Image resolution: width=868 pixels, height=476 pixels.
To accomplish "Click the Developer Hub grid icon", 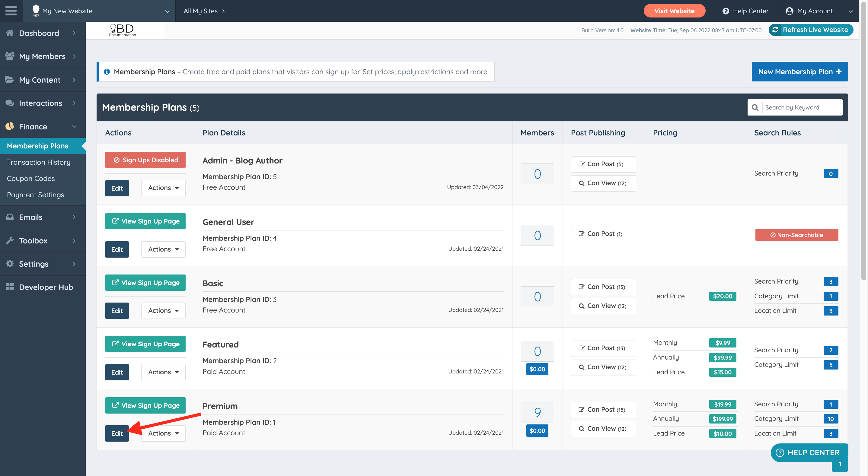I will [x=10, y=287].
